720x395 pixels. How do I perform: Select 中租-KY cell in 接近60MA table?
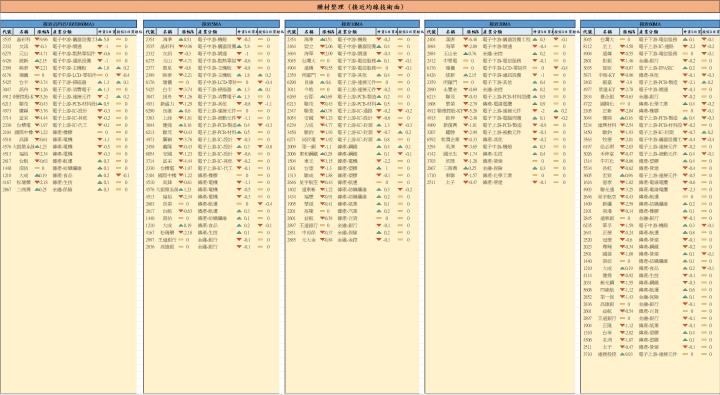click(x=607, y=75)
